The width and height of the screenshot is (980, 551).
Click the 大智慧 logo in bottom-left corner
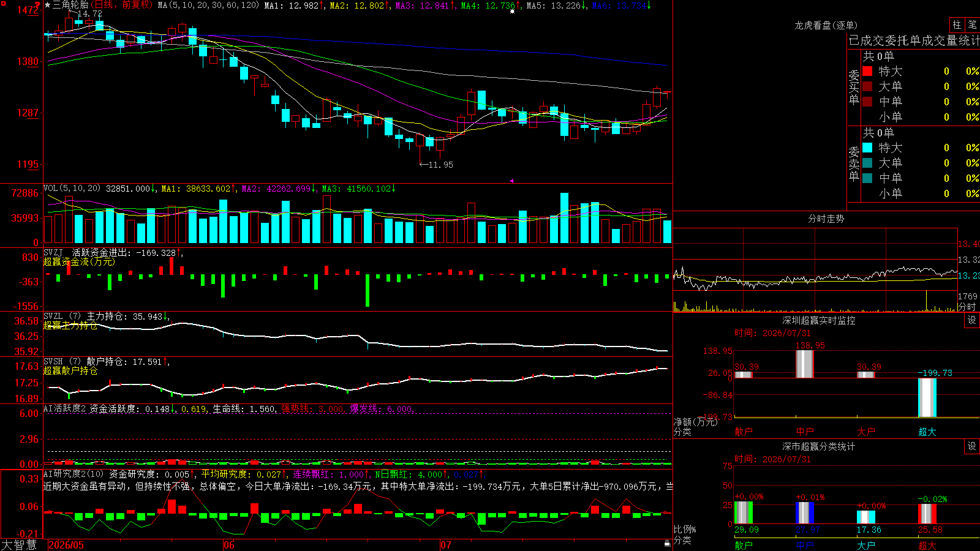click(x=19, y=545)
